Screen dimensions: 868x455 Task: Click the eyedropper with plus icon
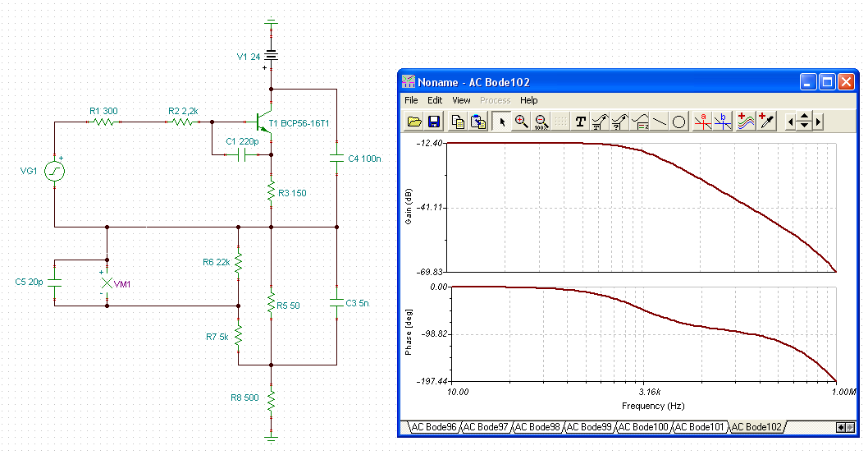click(x=767, y=122)
